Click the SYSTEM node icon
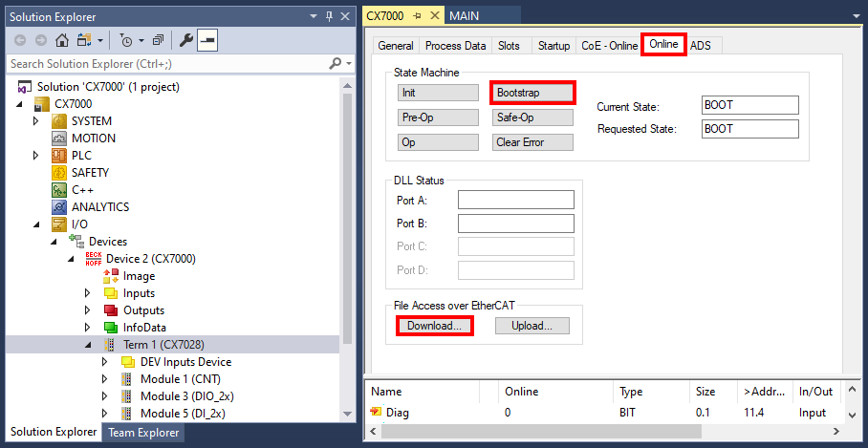The width and height of the screenshot is (868, 448). (59, 121)
